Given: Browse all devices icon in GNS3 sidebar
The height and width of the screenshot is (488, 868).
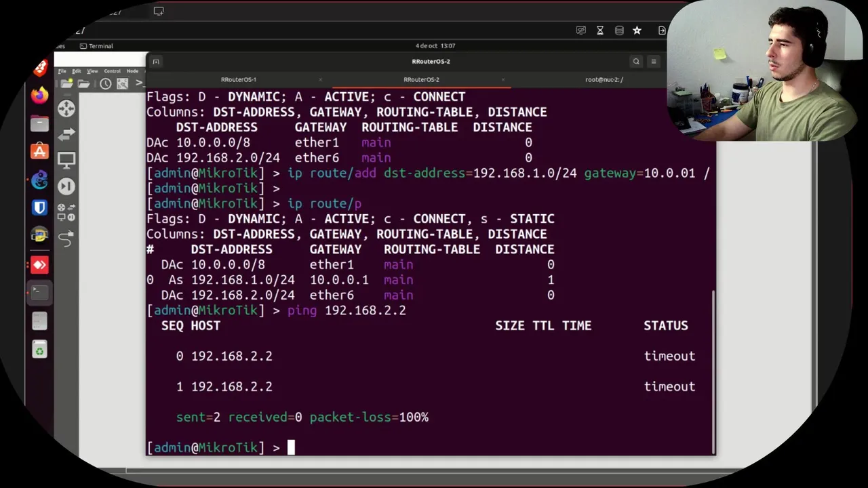Looking at the screenshot, I should coord(66,212).
